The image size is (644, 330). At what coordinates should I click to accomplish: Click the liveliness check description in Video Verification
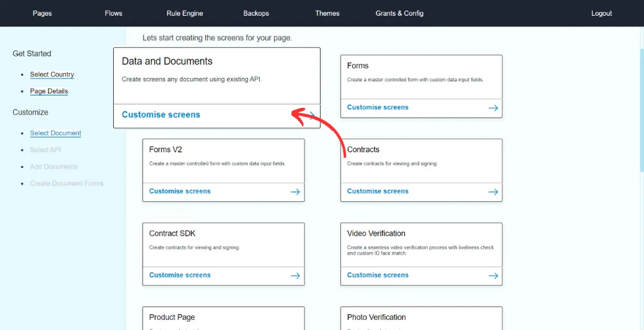[421, 250]
